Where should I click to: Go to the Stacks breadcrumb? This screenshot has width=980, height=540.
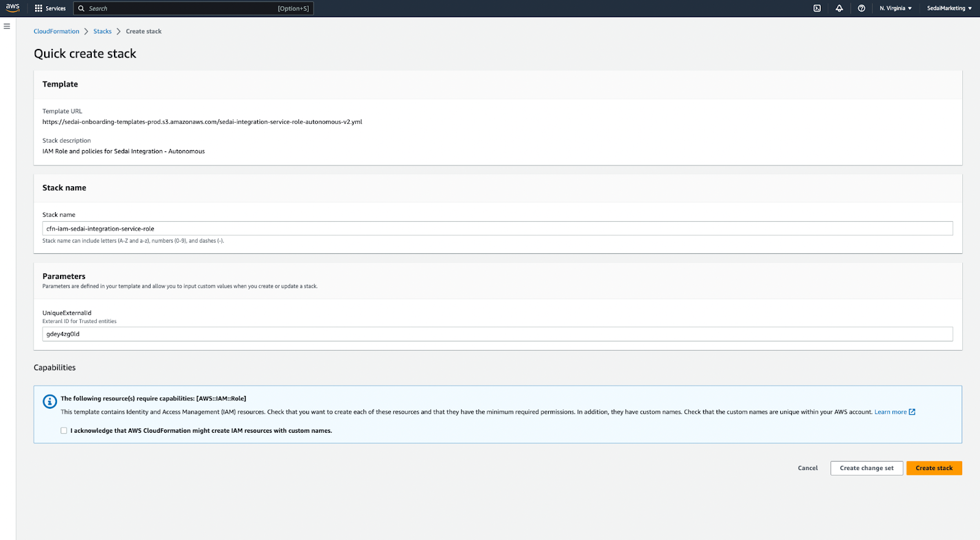coord(102,31)
